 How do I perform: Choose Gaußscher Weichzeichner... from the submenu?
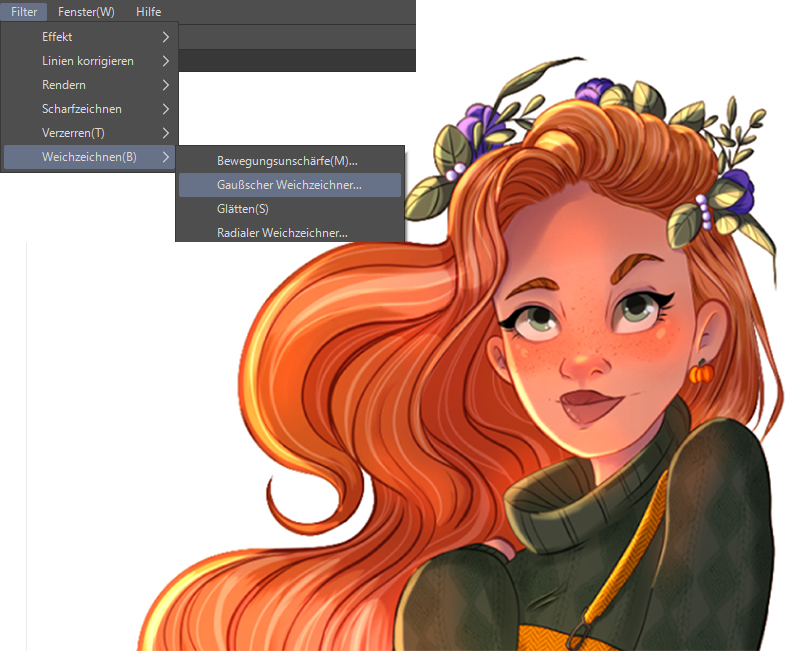coord(289,185)
